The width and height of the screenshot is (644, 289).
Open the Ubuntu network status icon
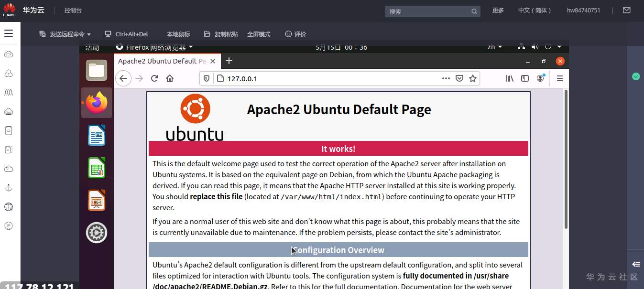pos(521,47)
